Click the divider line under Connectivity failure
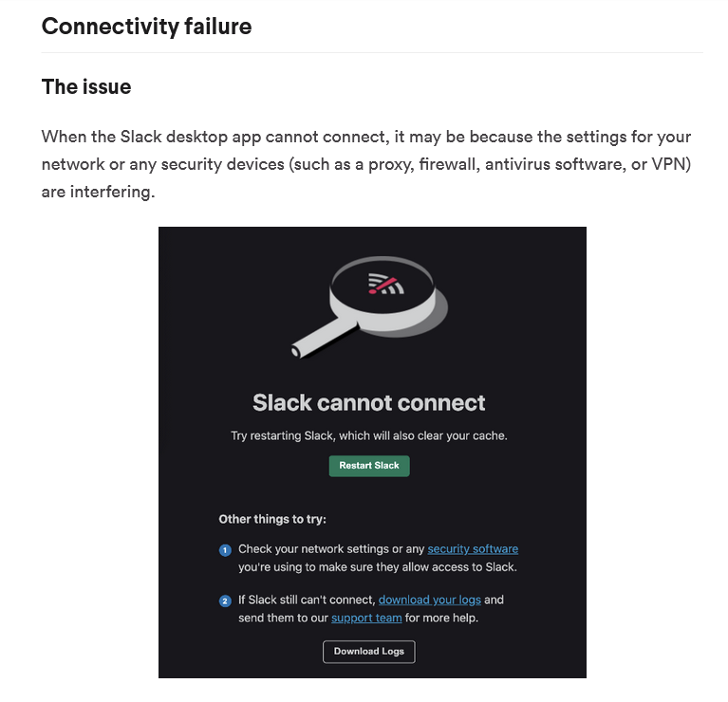The image size is (728, 702). point(372,52)
